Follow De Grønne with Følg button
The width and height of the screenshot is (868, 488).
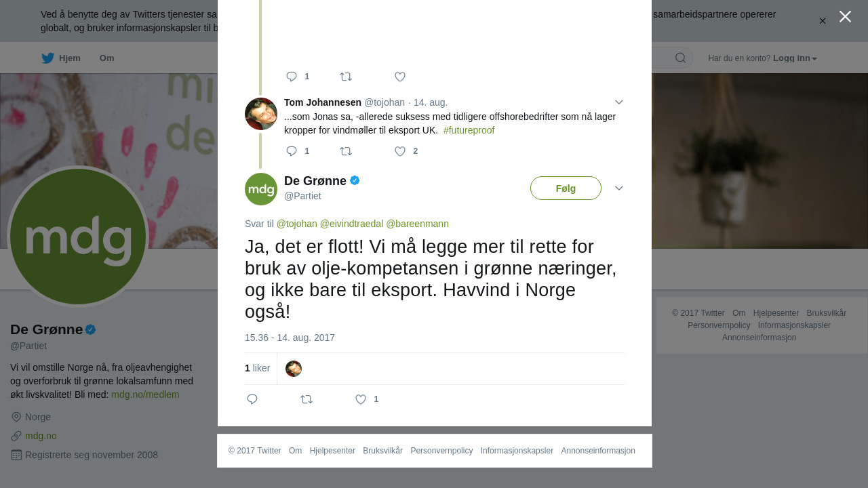(566, 188)
